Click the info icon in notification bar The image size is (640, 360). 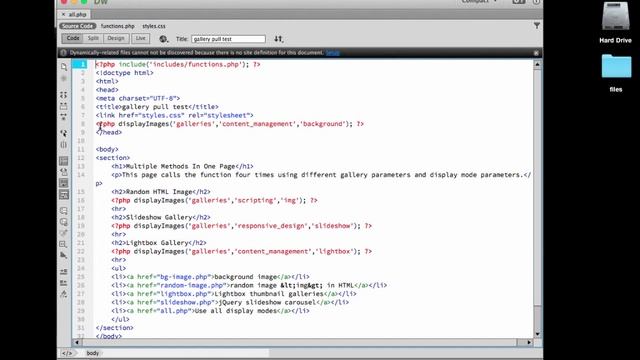pos(63,53)
